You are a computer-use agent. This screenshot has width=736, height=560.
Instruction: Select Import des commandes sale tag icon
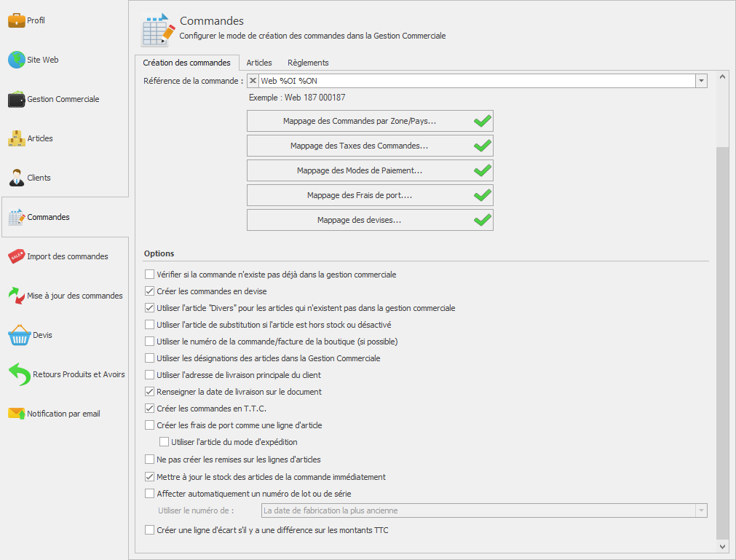(x=17, y=256)
